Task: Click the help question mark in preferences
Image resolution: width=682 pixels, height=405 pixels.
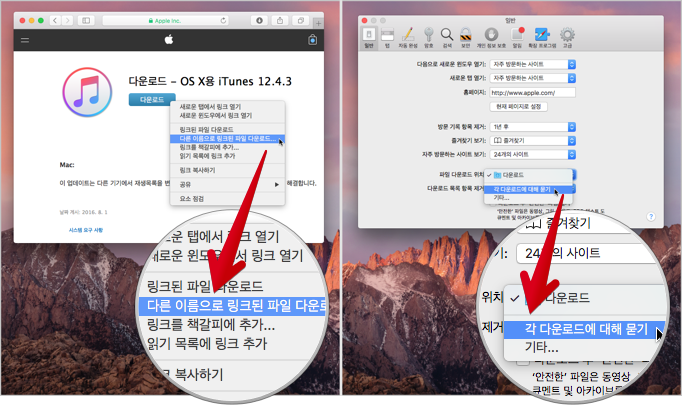Action: (x=651, y=217)
